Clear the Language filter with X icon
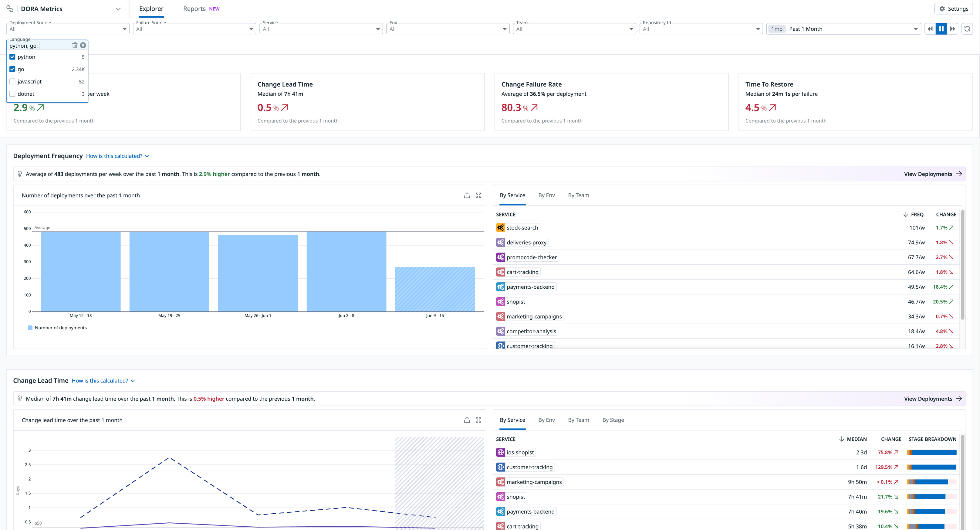 [x=83, y=45]
